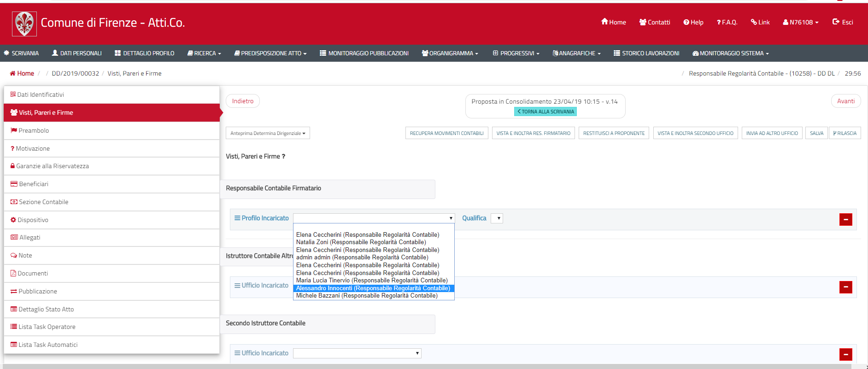Screen dimensions: 868x369
Task: Click the Contatti people icon
Action: 643,22
